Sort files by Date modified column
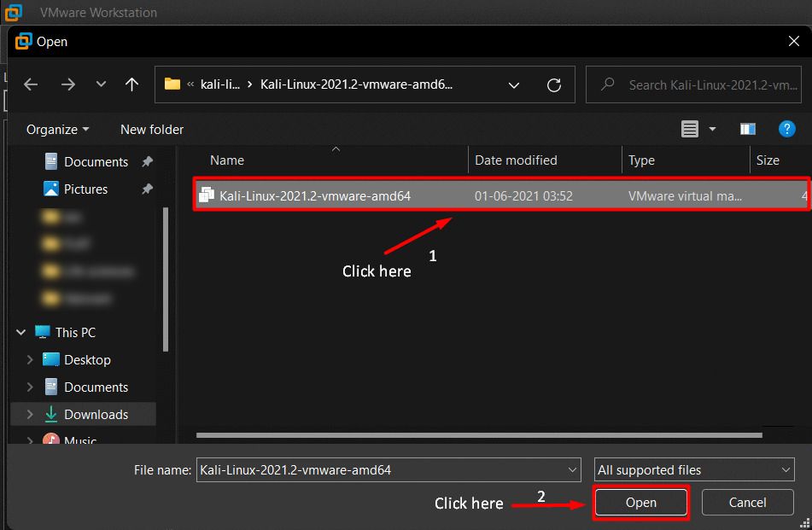Screen dimensions: 812x530 [x=516, y=160]
